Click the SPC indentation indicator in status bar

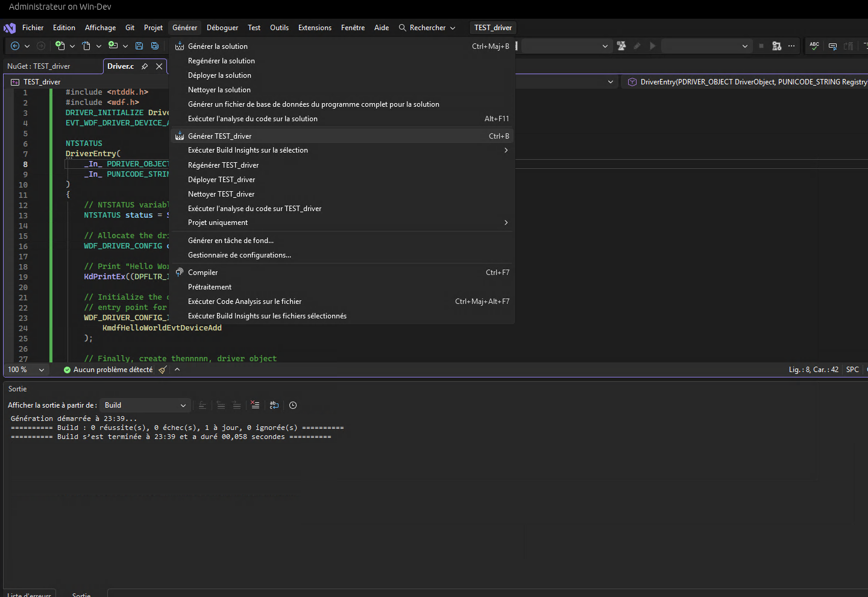tap(852, 370)
